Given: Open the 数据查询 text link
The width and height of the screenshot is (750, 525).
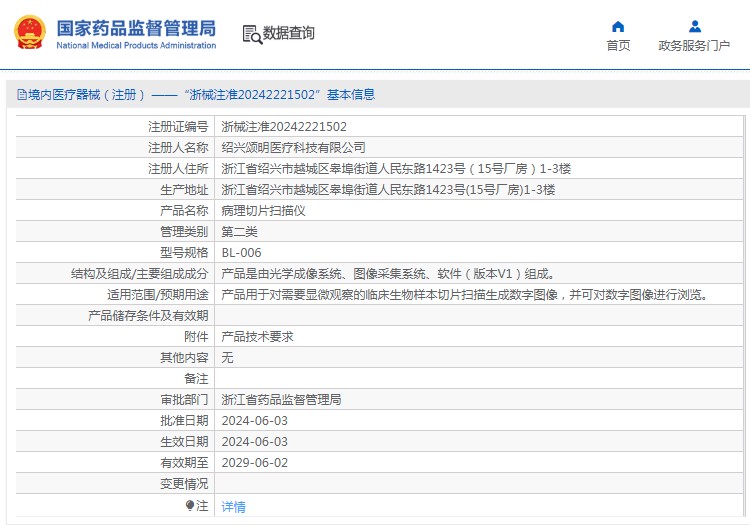Looking at the screenshot, I should click(289, 33).
